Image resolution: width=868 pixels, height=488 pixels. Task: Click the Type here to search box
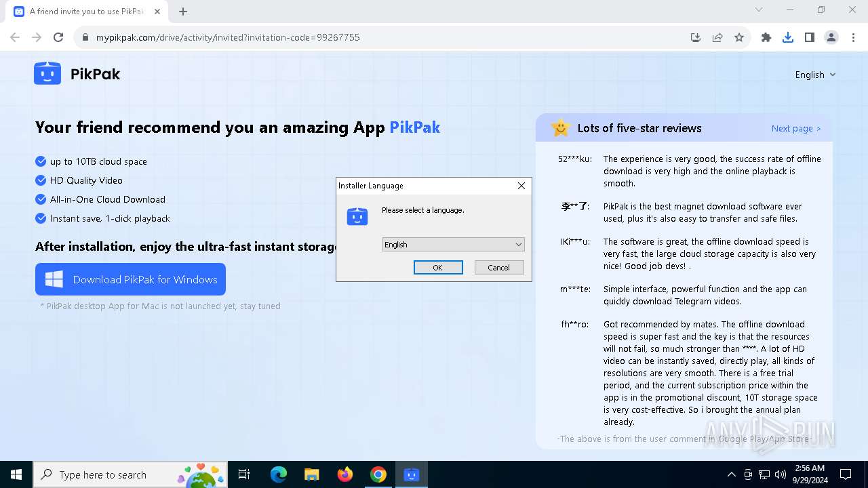(129, 474)
